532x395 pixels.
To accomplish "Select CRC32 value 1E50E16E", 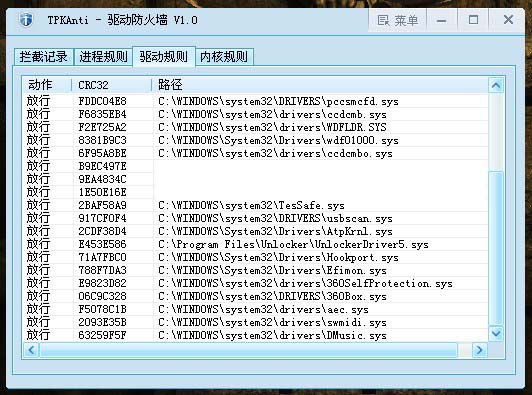I will pyautogui.click(x=102, y=192).
